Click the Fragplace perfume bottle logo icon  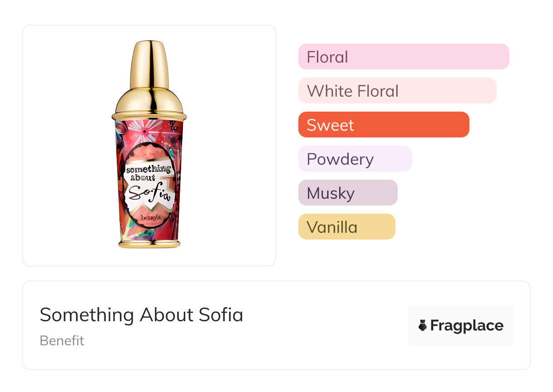(423, 325)
